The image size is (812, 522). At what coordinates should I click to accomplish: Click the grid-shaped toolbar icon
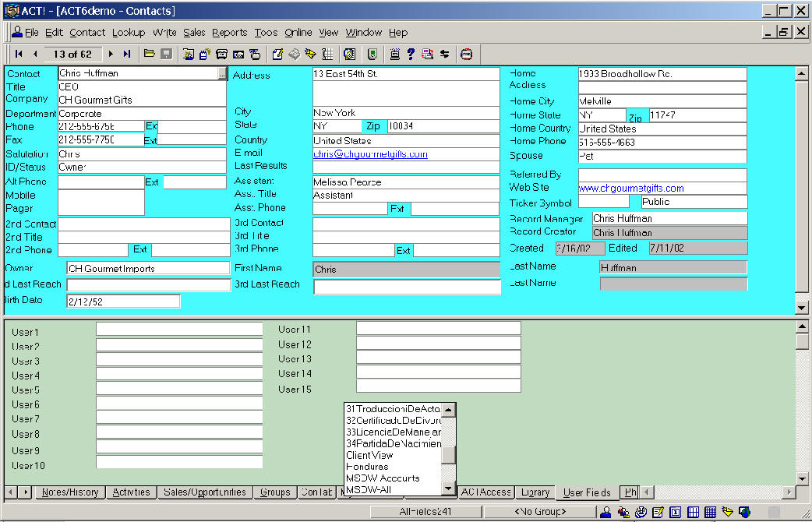[x=327, y=54]
